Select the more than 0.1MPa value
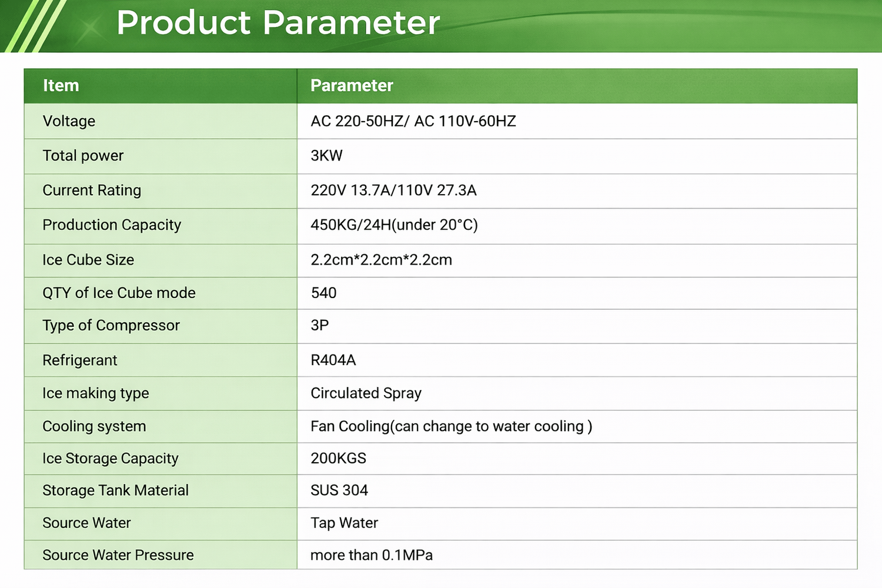The image size is (882, 588). coord(371,555)
